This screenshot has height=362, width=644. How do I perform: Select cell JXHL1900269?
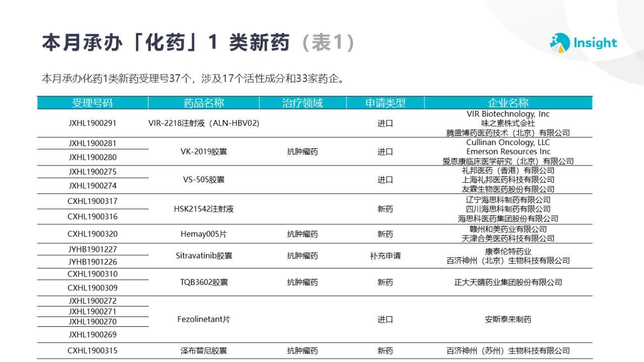(x=93, y=335)
